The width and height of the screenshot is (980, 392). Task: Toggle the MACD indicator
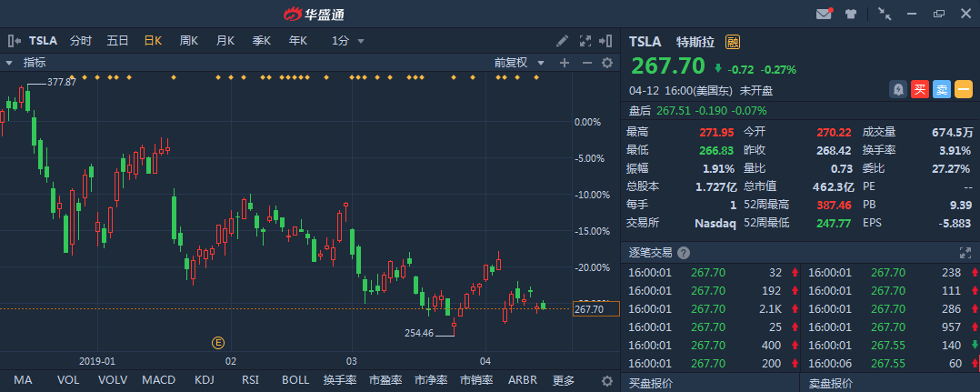(x=158, y=380)
